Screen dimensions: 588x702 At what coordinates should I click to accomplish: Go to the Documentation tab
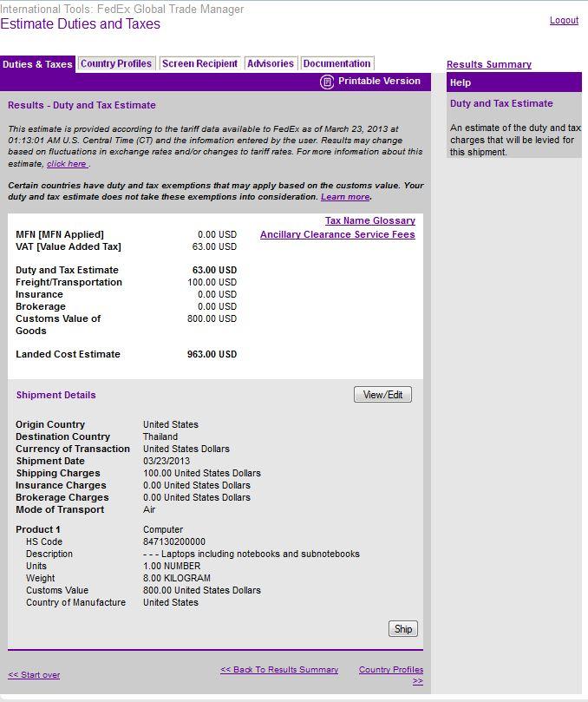point(337,63)
